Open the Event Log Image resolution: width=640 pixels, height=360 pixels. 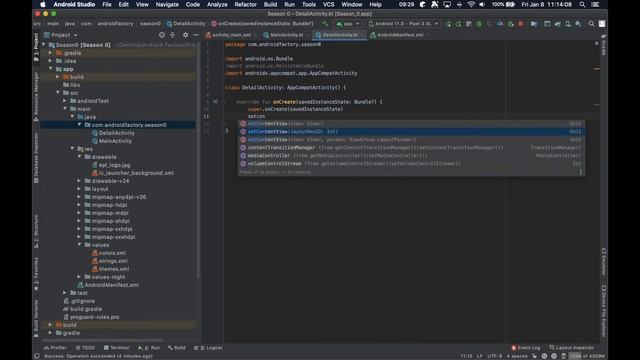(x=526, y=348)
